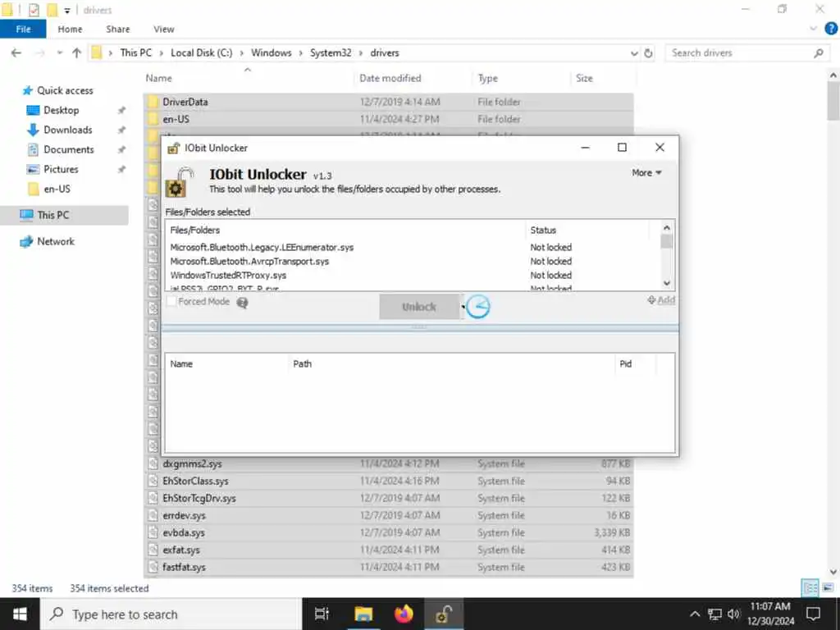Open Task View from the taskbar
This screenshot has height=630, width=840.
pos(322,614)
